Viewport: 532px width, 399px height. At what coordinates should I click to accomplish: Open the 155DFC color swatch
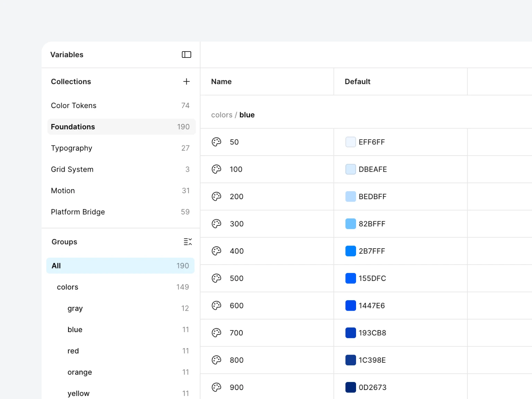click(351, 278)
